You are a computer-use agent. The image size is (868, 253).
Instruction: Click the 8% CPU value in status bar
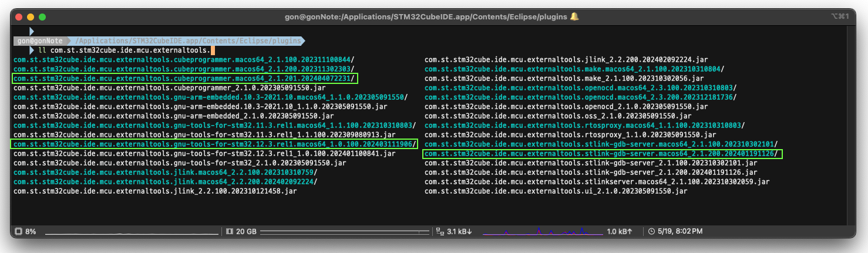[x=31, y=231]
